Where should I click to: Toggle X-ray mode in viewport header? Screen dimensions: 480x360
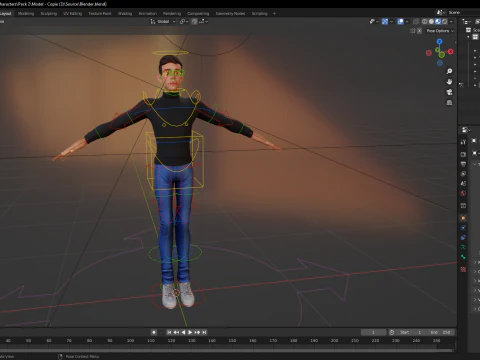416,22
